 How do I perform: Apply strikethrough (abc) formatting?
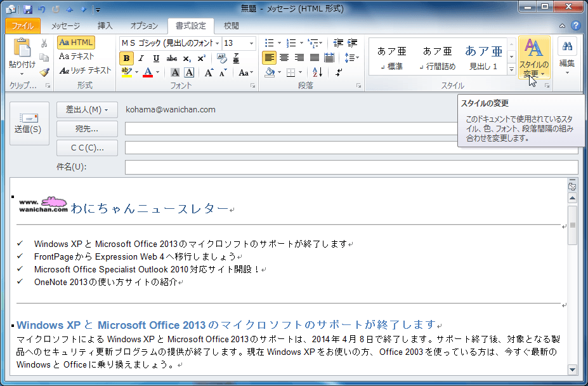172,58
